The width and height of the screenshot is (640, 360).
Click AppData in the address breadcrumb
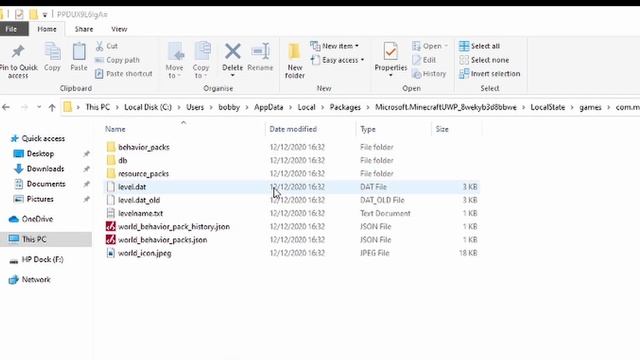[269, 107]
